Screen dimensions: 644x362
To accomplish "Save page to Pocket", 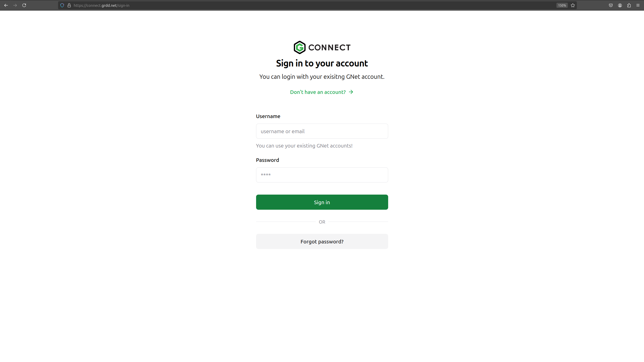I will (611, 5).
